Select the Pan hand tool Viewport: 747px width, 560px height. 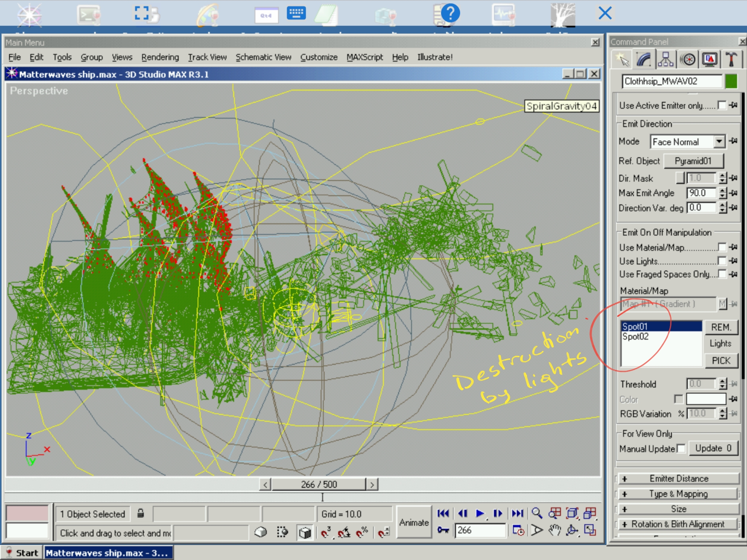point(554,530)
